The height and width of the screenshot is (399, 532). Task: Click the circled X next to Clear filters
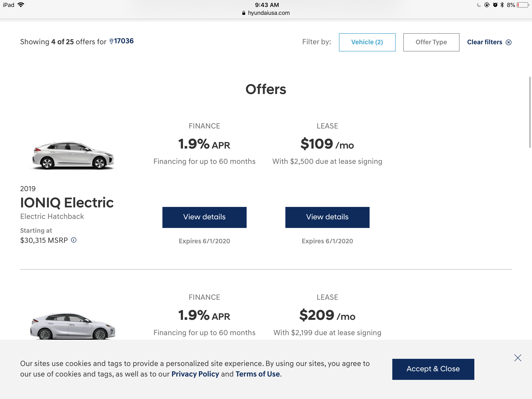point(508,42)
